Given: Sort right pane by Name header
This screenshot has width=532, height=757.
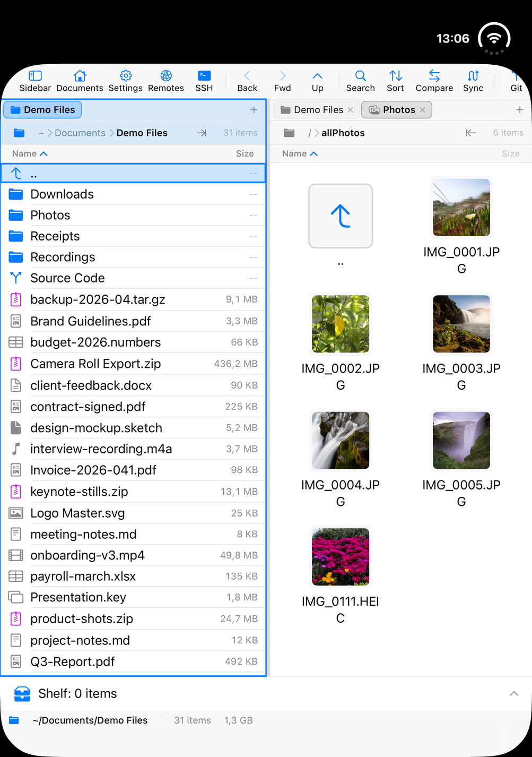Looking at the screenshot, I should (300, 153).
